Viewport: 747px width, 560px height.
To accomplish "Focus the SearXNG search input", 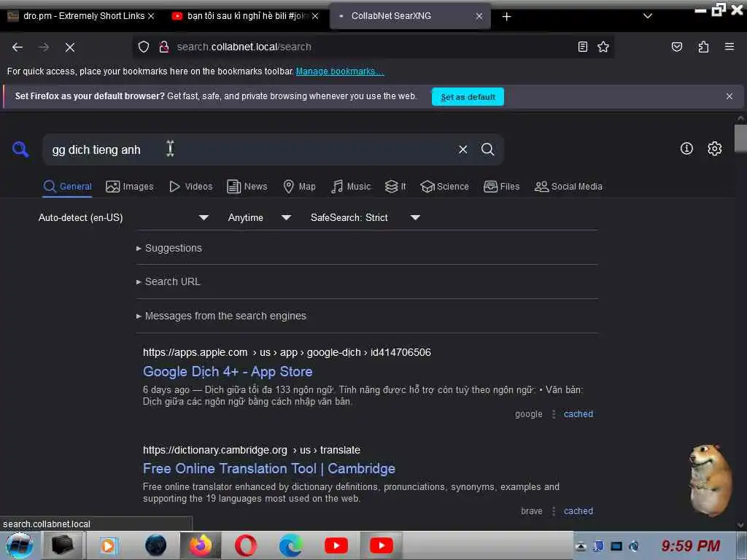I will tap(250, 149).
